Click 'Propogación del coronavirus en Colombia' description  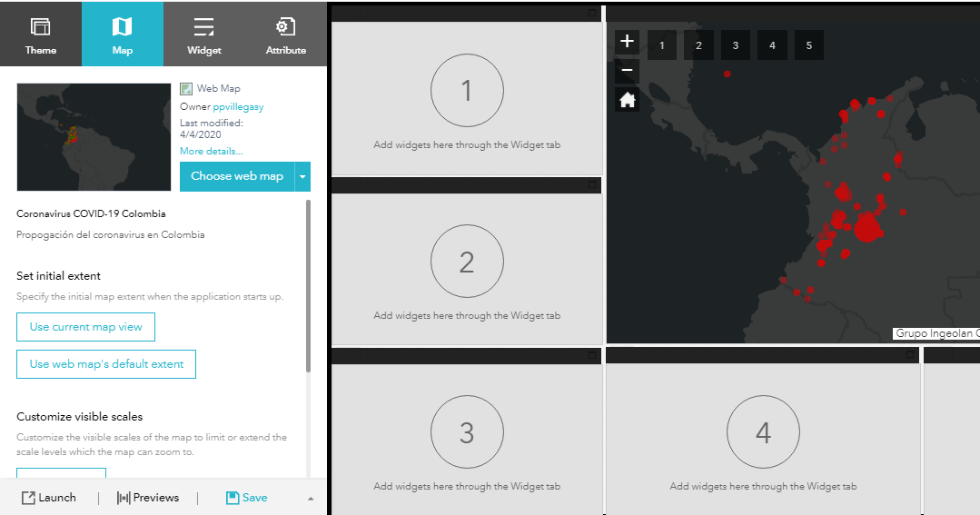coord(111,235)
